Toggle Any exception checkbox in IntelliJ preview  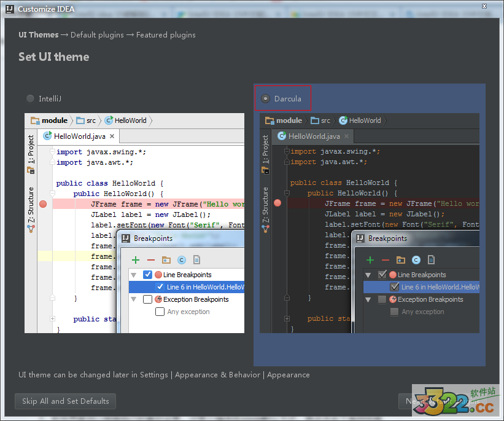pyautogui.click(x=160, y=312)
